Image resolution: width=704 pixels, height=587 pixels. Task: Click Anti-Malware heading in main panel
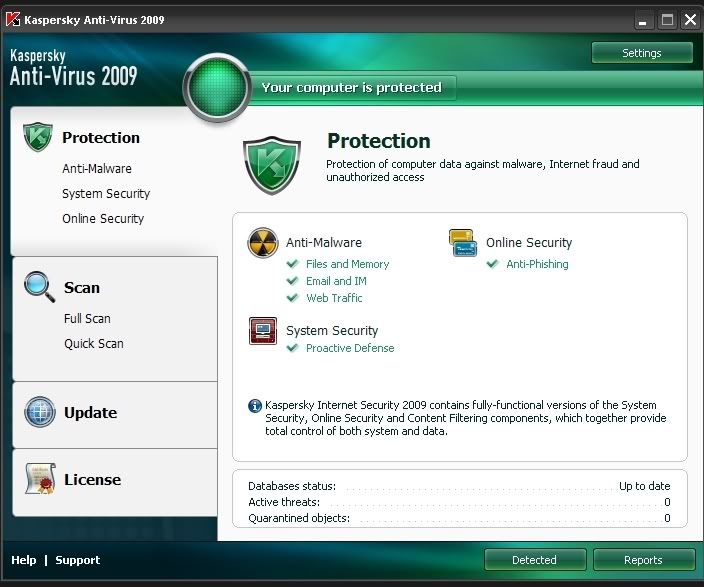pyautogui.click(x=324, y=243)
